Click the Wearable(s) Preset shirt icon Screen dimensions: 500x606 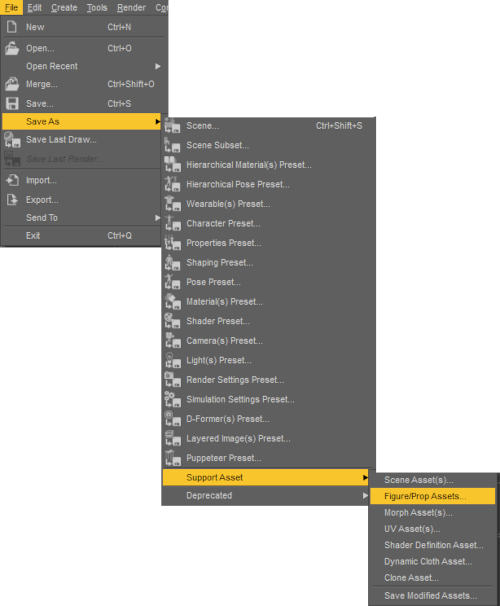click(x=172, y=204)
